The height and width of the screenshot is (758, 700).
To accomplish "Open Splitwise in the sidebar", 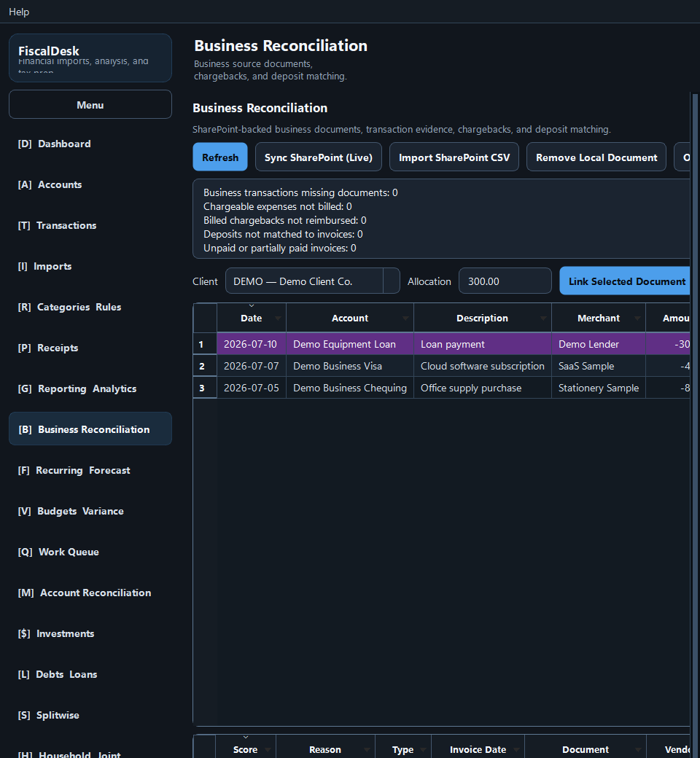I will pyautogui.click(x=90, y=716).
